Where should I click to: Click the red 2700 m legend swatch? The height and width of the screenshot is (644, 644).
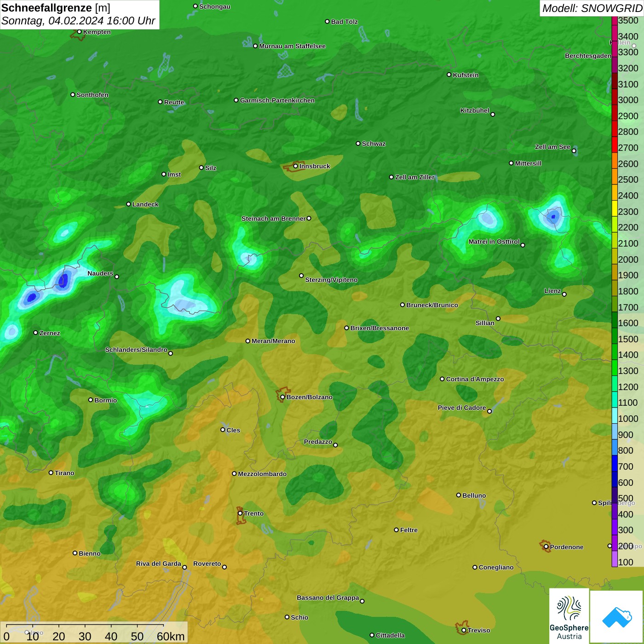coord(614,144)
